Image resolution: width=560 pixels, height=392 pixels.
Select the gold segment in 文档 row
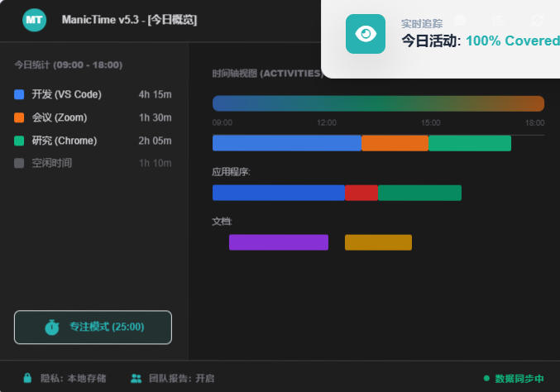pyautogui.click(x=378, y=242)
